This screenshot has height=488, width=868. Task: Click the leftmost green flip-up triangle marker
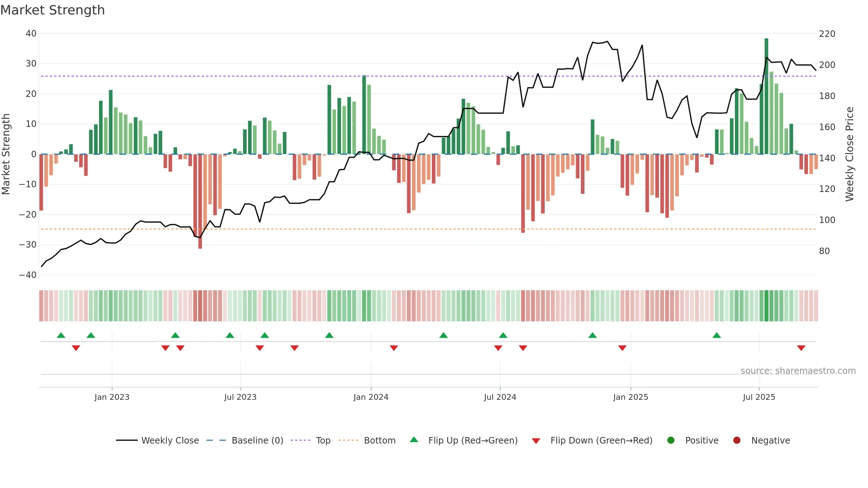point(61,335)
